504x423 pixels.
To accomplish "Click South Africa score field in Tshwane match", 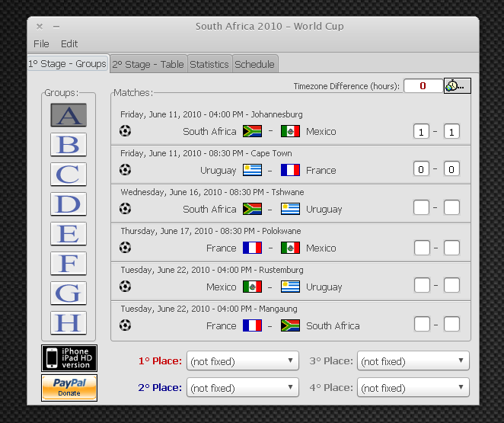I will (x=421, y=207).
